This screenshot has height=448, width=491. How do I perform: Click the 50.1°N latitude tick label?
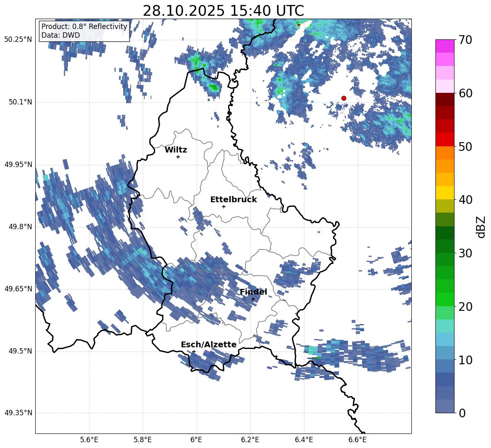coord(20,102)
